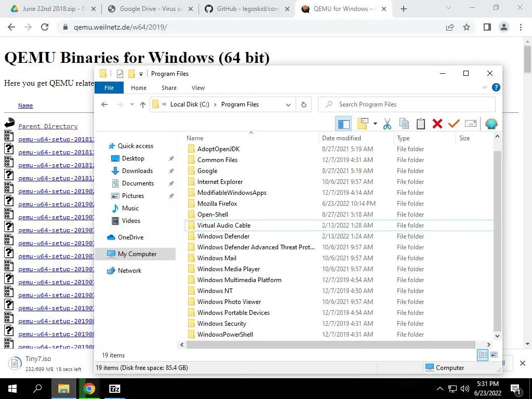Screen dimensions: 532x399
Task: Click the Explorer horizontal scrollbar
Action: click(330, 345)
